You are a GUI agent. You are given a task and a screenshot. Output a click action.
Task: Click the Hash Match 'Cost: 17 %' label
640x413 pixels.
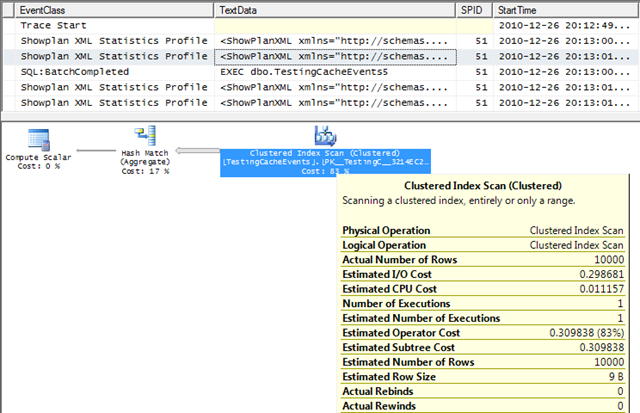[x=144, y=171]
